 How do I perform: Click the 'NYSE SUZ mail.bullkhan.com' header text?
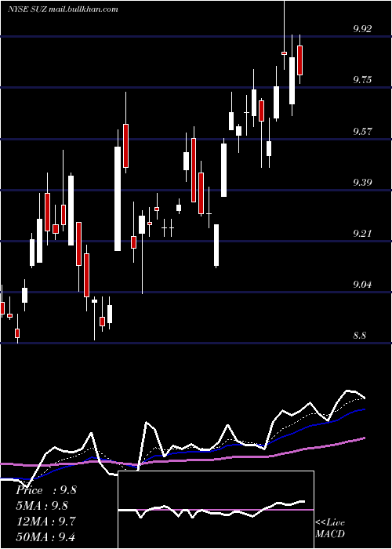63,9
